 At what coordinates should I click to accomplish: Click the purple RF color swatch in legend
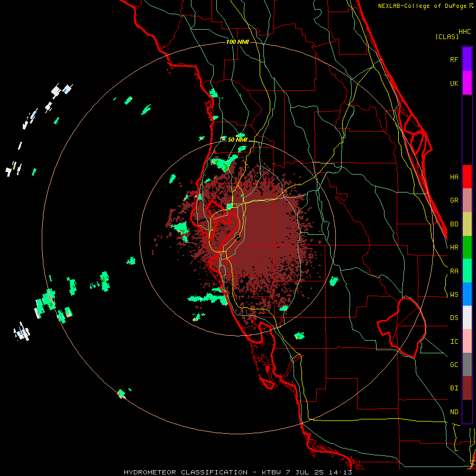coord(467,59)
